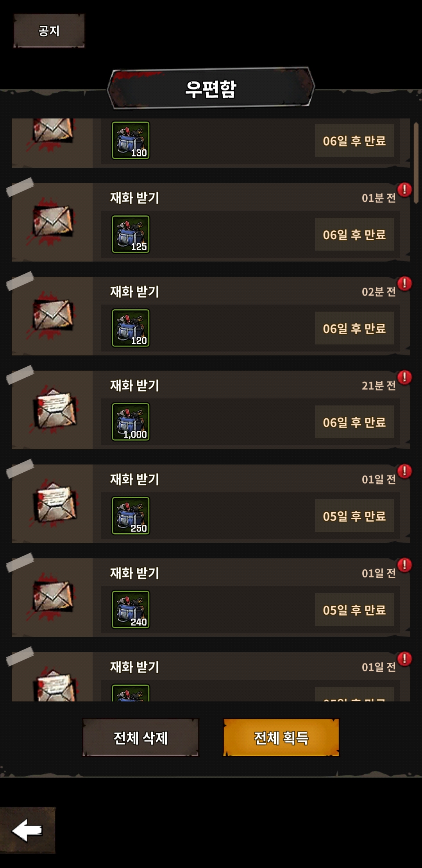
Task: Tap the supply bag icon showing 125
Action: coord(131,234)
